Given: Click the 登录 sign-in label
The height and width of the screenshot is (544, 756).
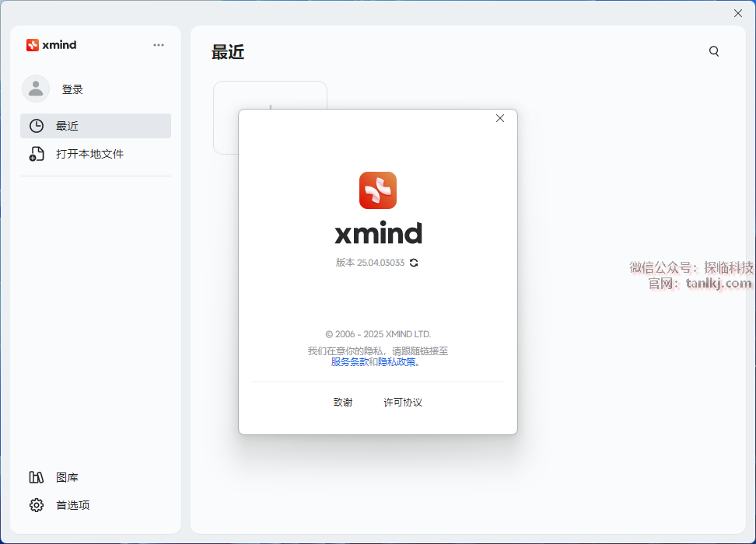Looking at the screenshot, I should [x=72, y=89].
